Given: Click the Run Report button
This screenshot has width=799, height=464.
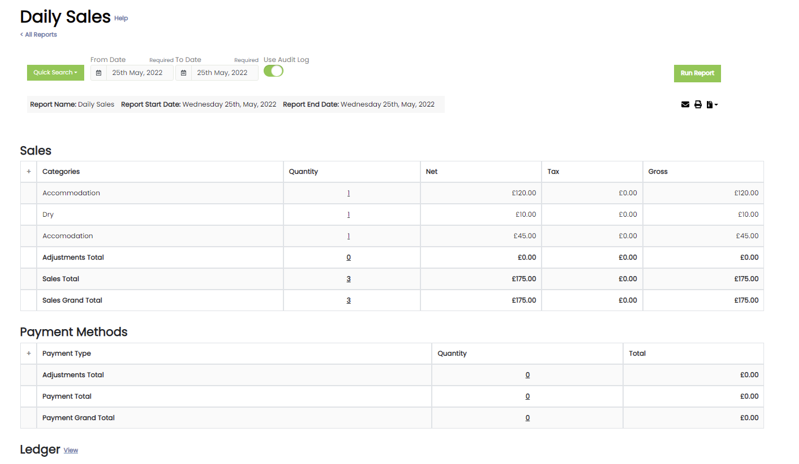Looking at the screenshot, I should (697, 73).
